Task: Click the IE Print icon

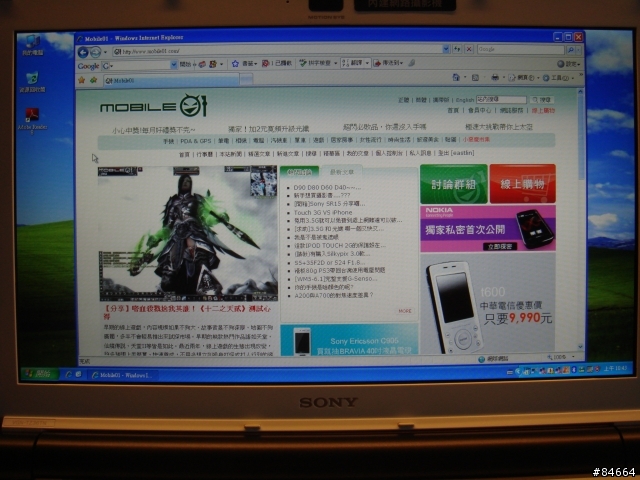Action: [x=495, y=77]
